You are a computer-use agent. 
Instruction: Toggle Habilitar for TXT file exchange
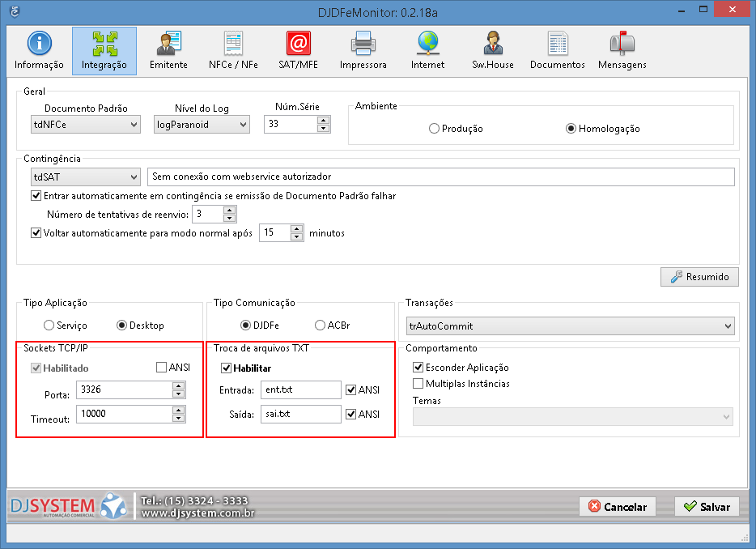tap(226, 368)
